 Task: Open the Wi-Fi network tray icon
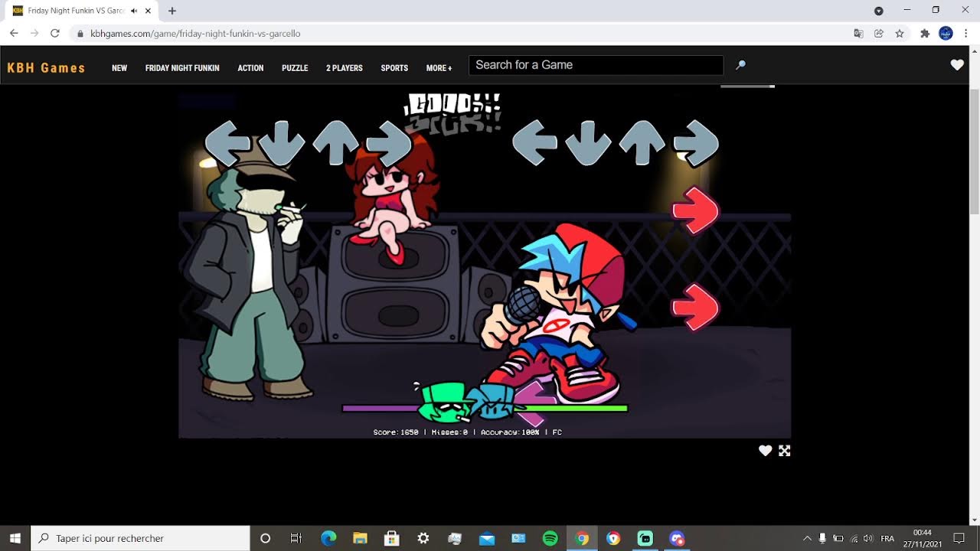click(854, 539)
